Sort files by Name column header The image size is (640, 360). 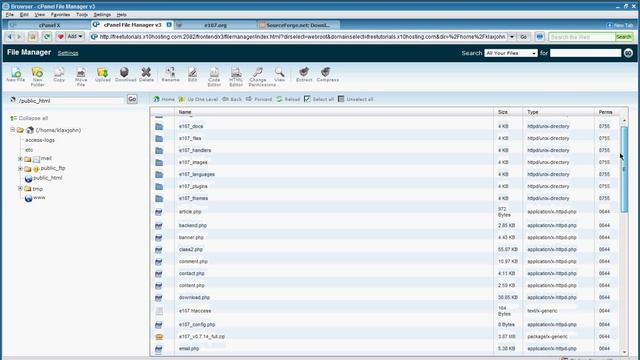[185, 112]
